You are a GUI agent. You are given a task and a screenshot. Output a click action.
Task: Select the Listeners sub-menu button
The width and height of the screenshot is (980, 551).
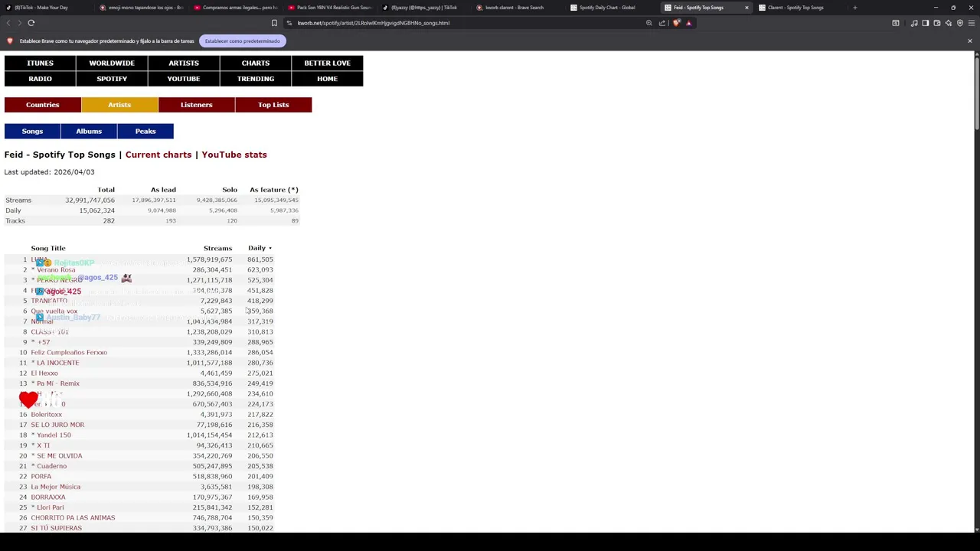(x=197, y=105)
